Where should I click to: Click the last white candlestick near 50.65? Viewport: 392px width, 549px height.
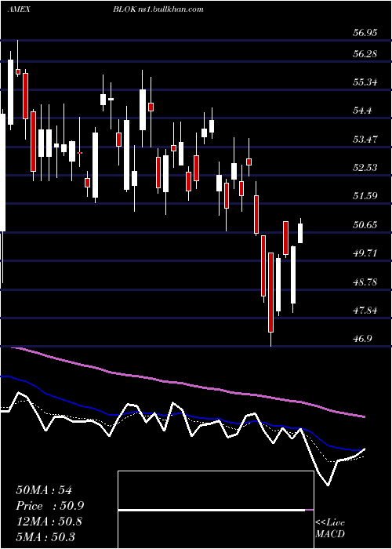(300, 233)
